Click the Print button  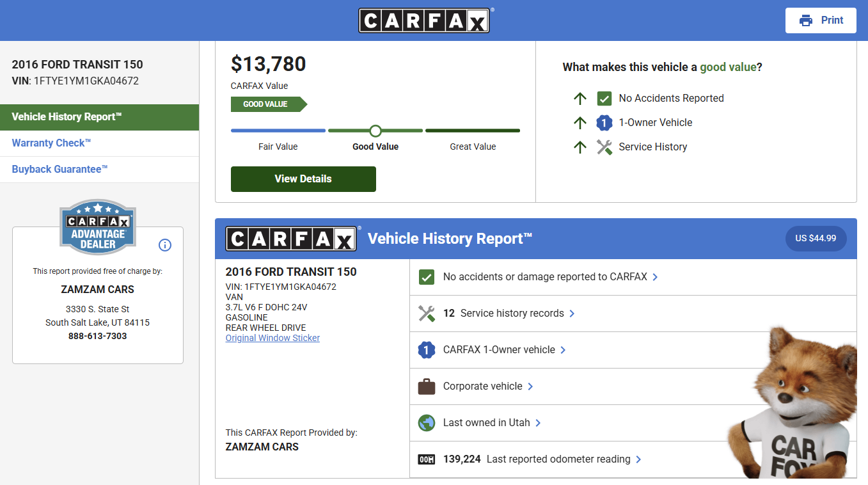(821, 20)
